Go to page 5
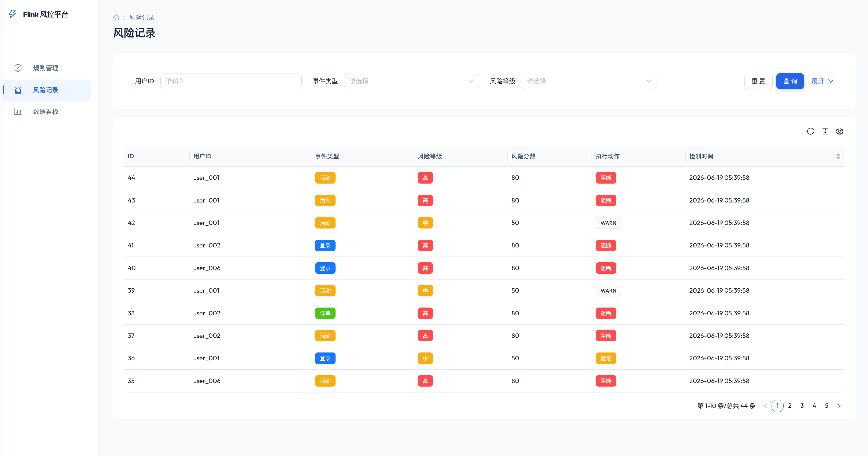Image resolution: width=868 pixels, height=456 pixels. [827, 406]
